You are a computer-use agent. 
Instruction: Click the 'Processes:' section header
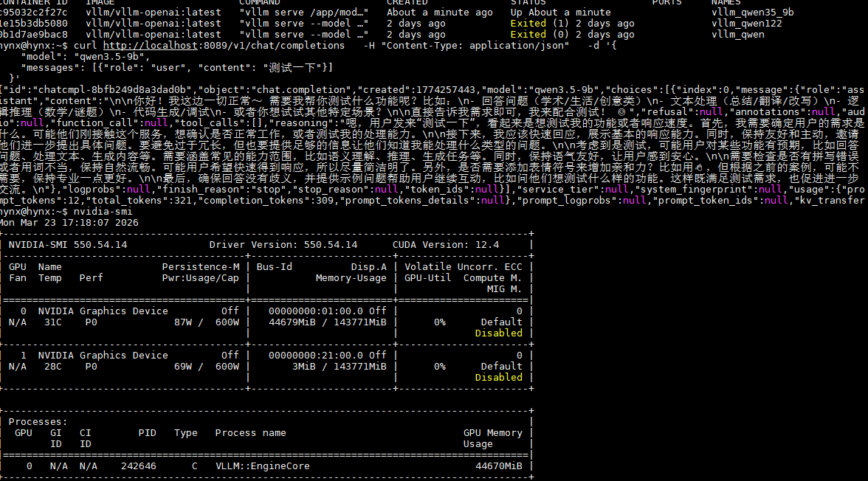[x=38, y=422]
